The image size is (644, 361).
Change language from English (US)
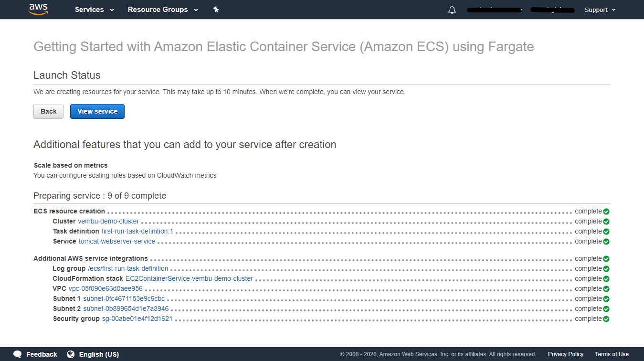99,354
